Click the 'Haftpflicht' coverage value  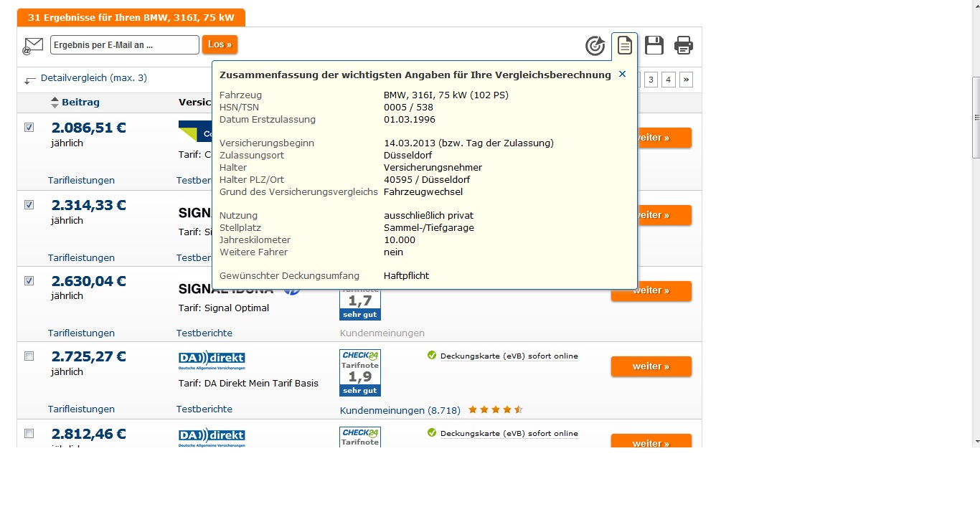coord(407,276)
